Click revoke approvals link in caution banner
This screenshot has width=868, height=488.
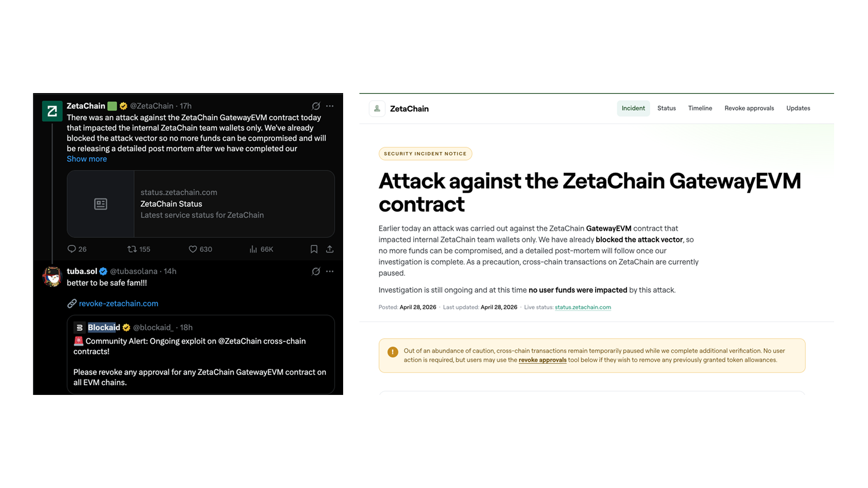[542, 360]
